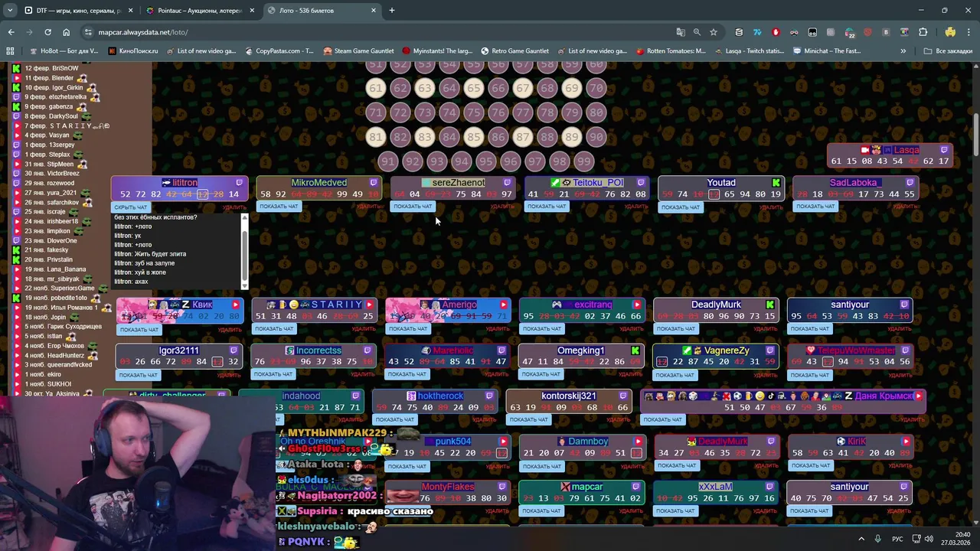
Task: Open Chrome apps grid in bookmarks bar
Action: pos(10,51)
